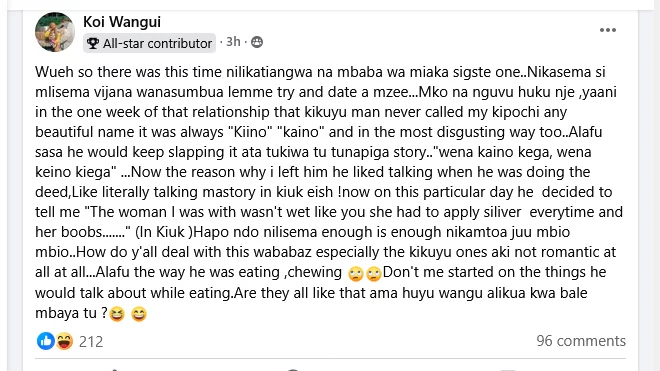660x371 pixels.
Task: Click the first eye-roll emoji after chewing
Action: [356, 274]
